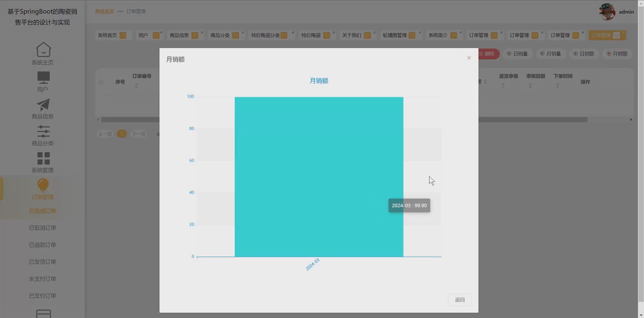Close the 月销额 dialog with X icon

coord(469,58)
